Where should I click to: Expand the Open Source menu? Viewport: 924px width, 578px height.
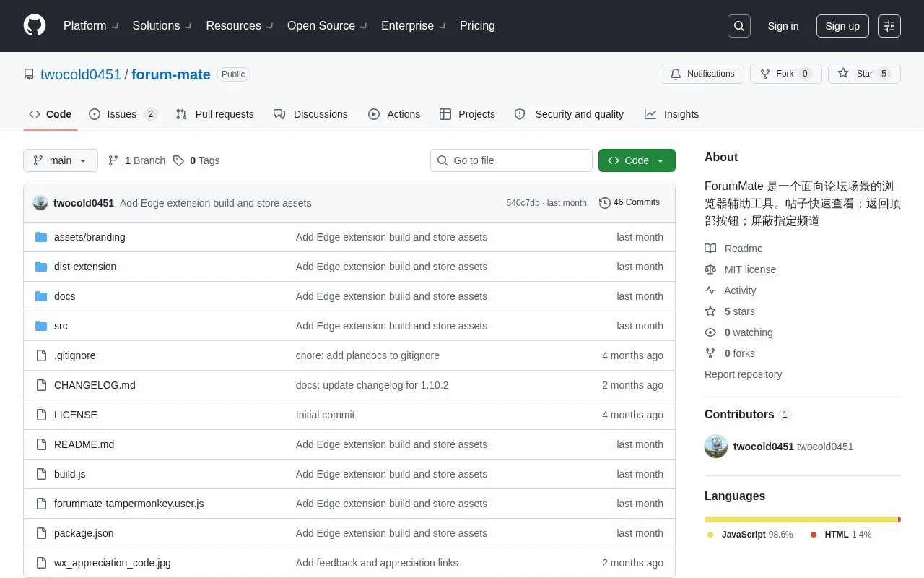(327, 25)
